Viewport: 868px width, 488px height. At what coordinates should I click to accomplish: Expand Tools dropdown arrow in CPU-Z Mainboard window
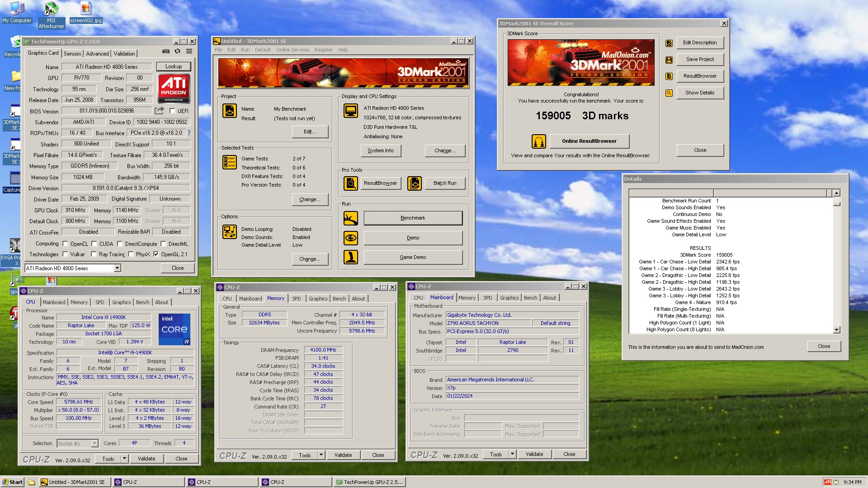[512, 455]
